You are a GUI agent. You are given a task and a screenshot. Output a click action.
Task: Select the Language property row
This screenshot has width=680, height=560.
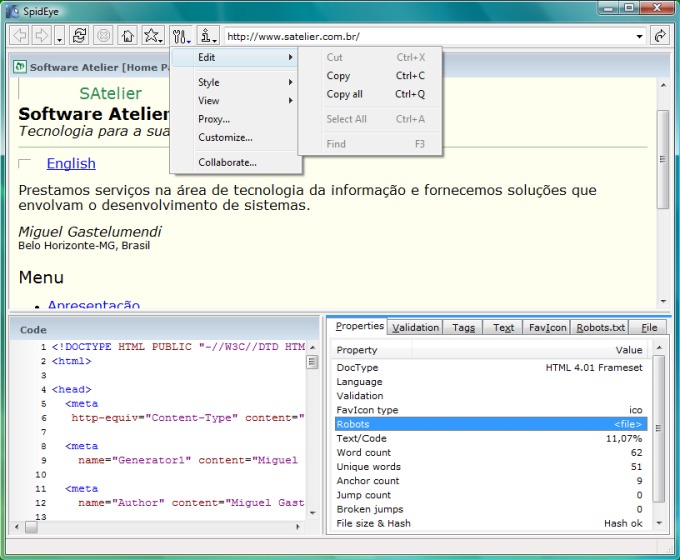tap(491, 382)
